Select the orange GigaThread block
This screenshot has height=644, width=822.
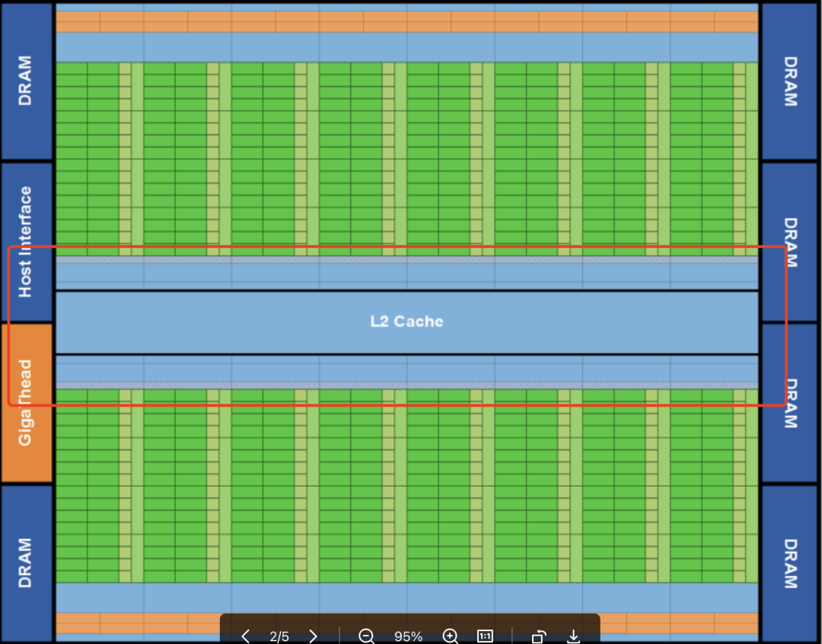pyautogui.click(x=26, y=402)
